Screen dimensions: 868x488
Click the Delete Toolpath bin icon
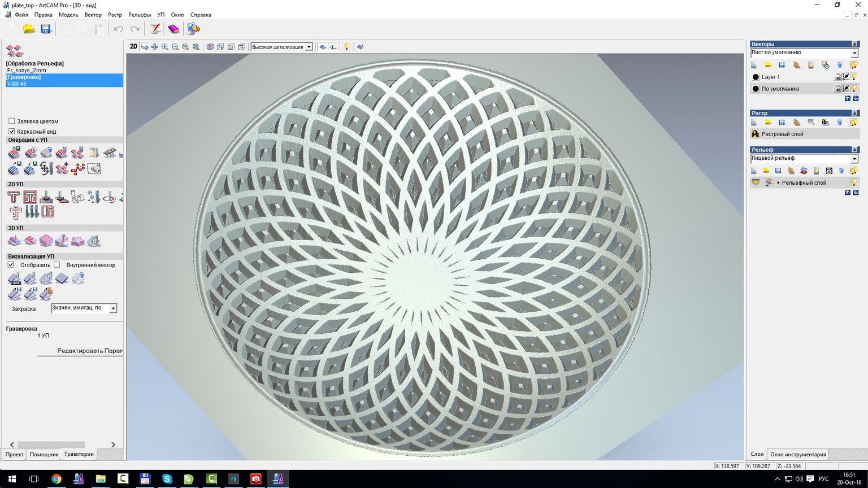pyautogui.click(x=46, y=153)
